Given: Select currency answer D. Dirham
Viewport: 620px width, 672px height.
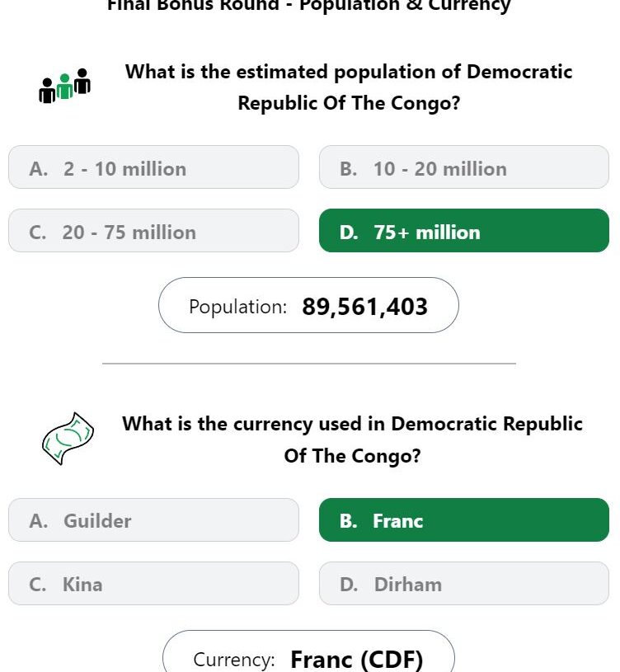Looking at the screenshot, I should 464,583.
